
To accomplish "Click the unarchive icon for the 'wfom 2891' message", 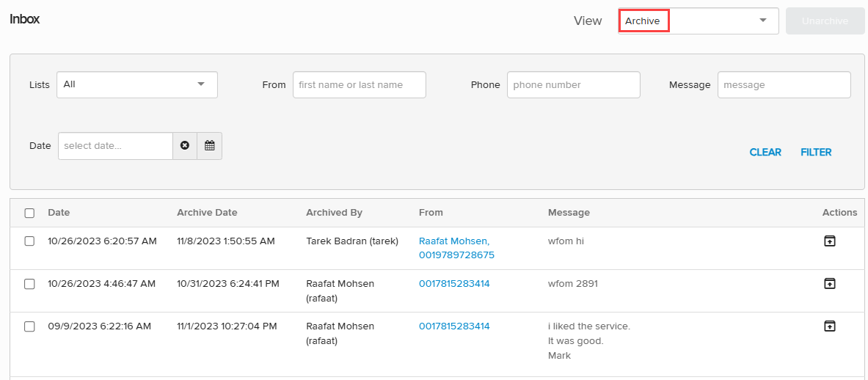I will [x=829, y=284].
